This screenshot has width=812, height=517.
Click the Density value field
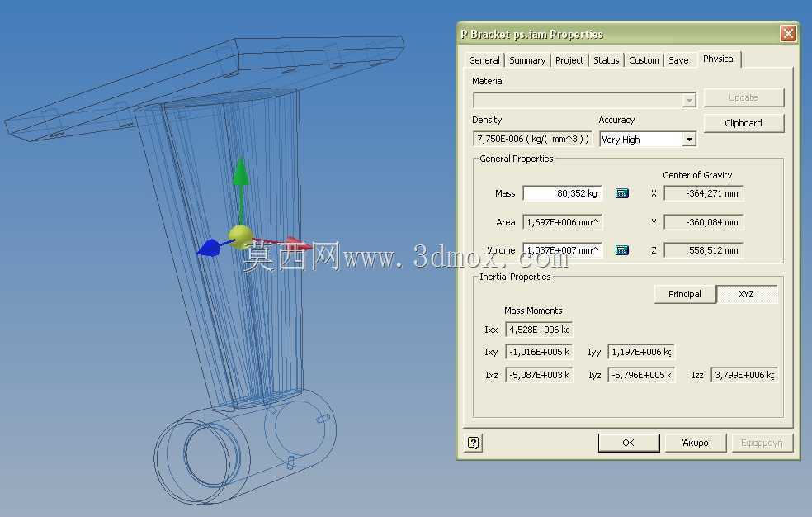click(x=532, y=139)
